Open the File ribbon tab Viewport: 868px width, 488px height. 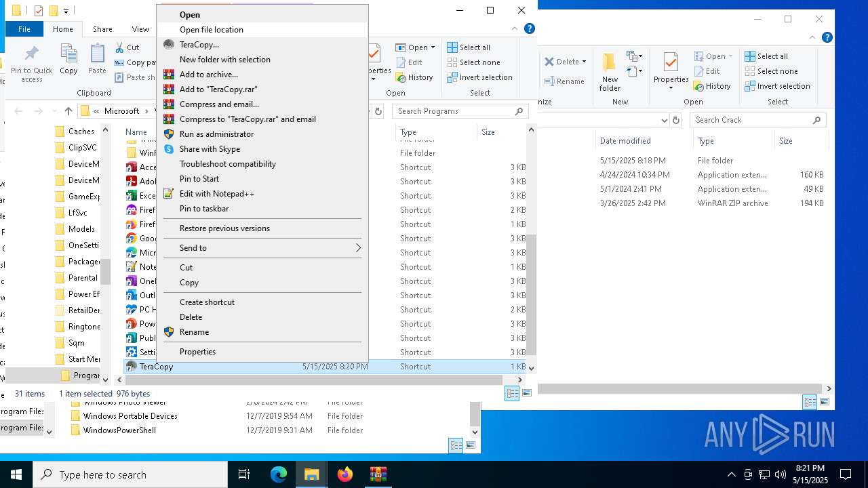click(24, 29)
